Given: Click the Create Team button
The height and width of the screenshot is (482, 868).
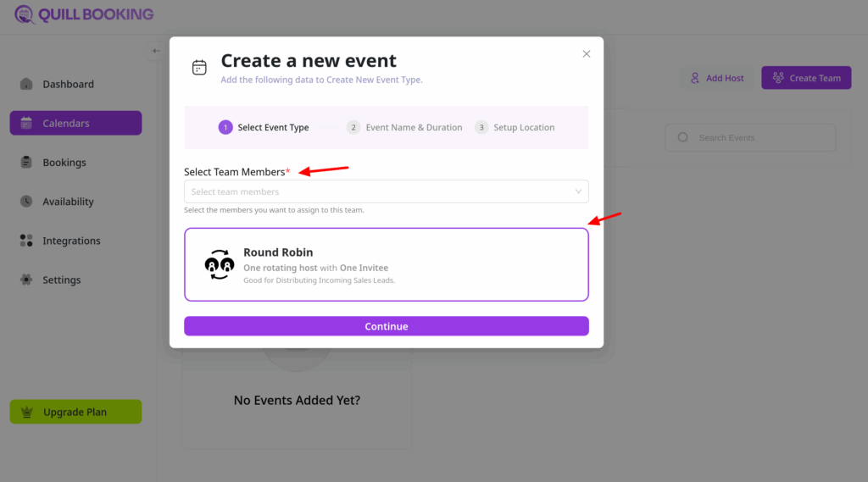Looking at the screenshot, I should click(x=805, y=78).
